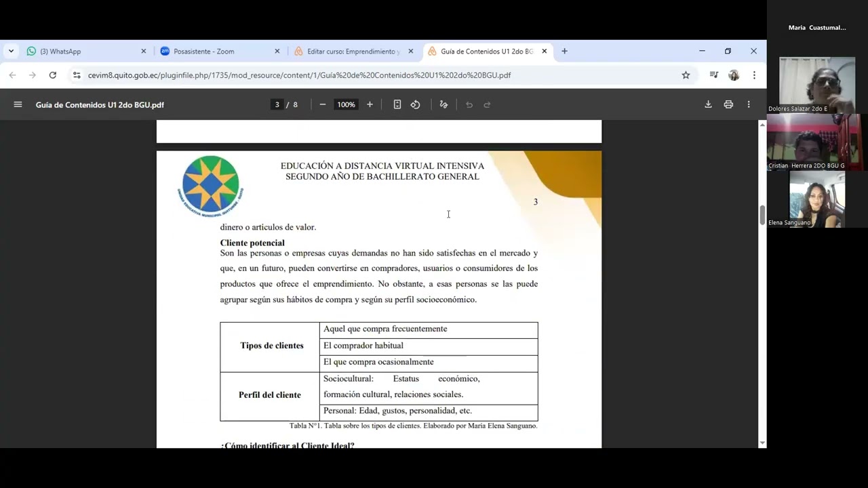Expand the tab search dropdown arrow
Image resolution: width=868 pixels, height=488 pixels.
point(11,52)
